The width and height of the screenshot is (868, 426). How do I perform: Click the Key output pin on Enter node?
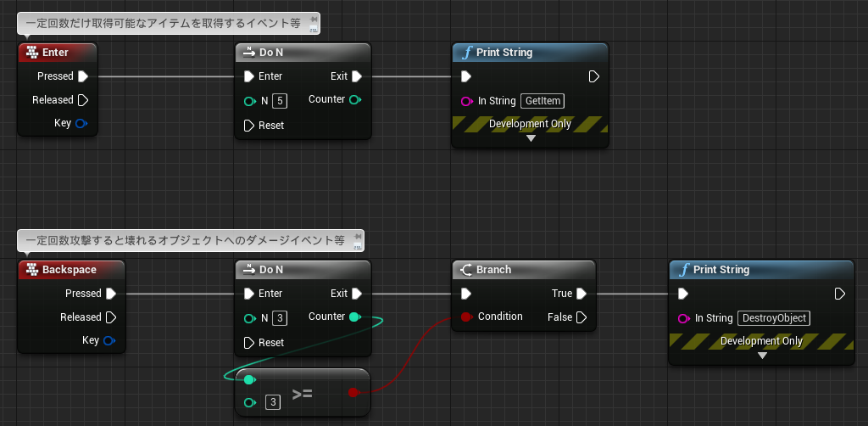81,123
